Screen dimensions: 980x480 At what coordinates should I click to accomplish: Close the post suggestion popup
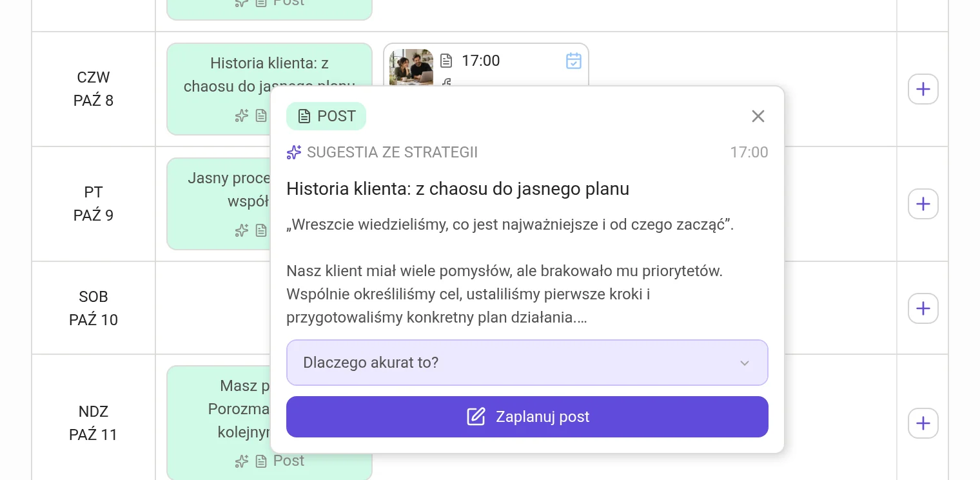pyautogui.click(x=758, y=116)
